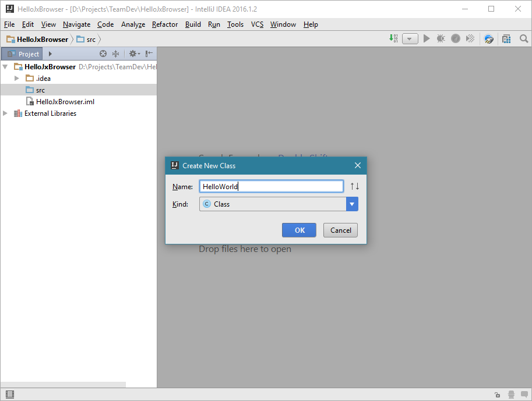The image size is (532, 401).
Task: Select External Libraries tree item
Action: point(45,113)
